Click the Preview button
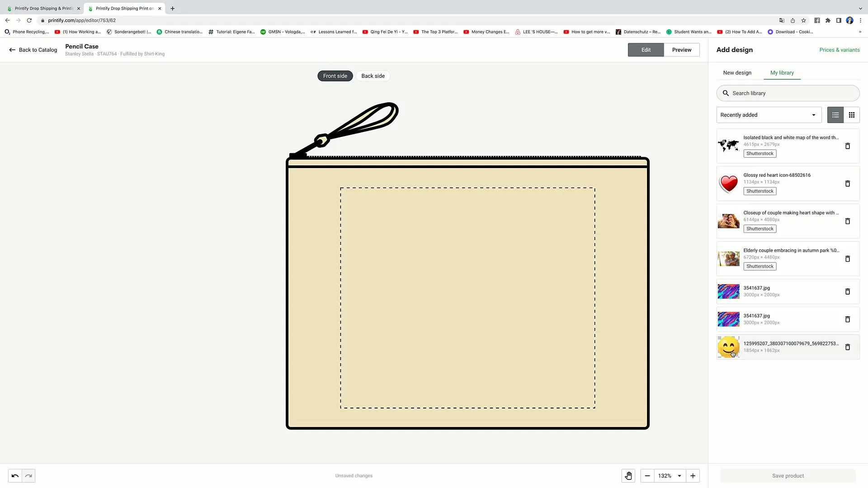 681,49
